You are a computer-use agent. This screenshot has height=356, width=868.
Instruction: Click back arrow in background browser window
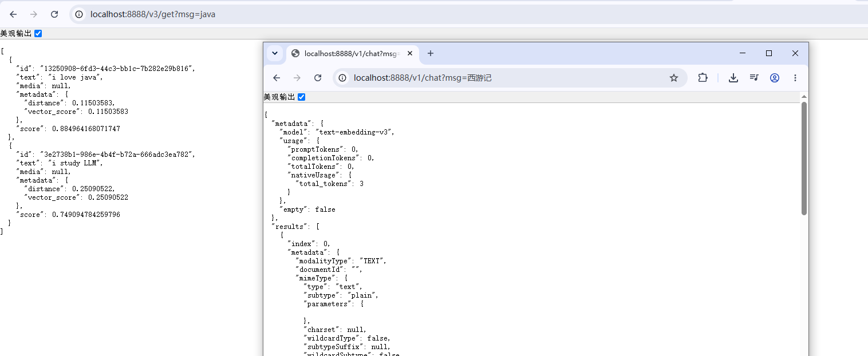coord(13,14)
